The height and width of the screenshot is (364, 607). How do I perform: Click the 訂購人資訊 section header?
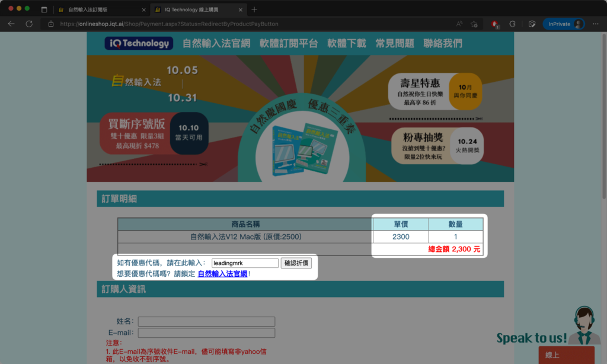point(301,289)
